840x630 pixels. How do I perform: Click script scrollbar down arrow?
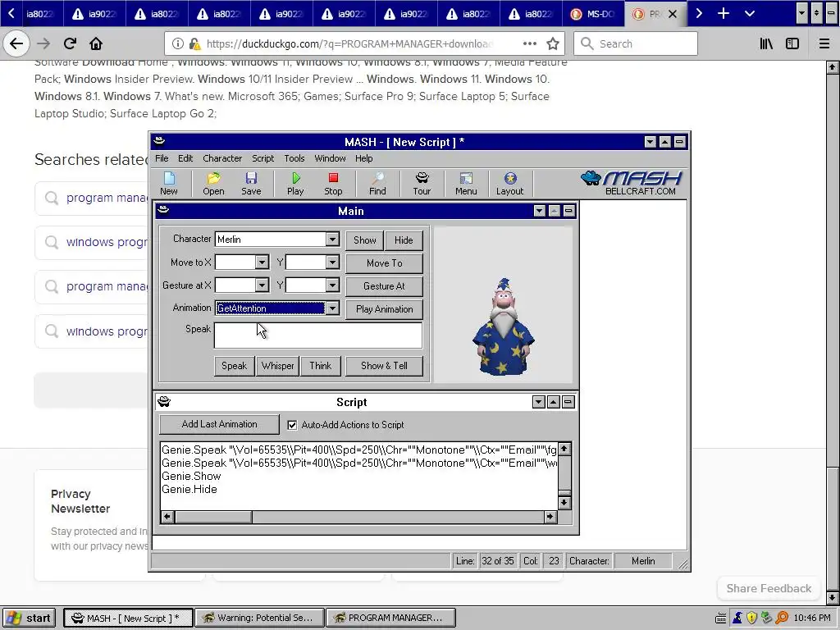pos(564,503)
